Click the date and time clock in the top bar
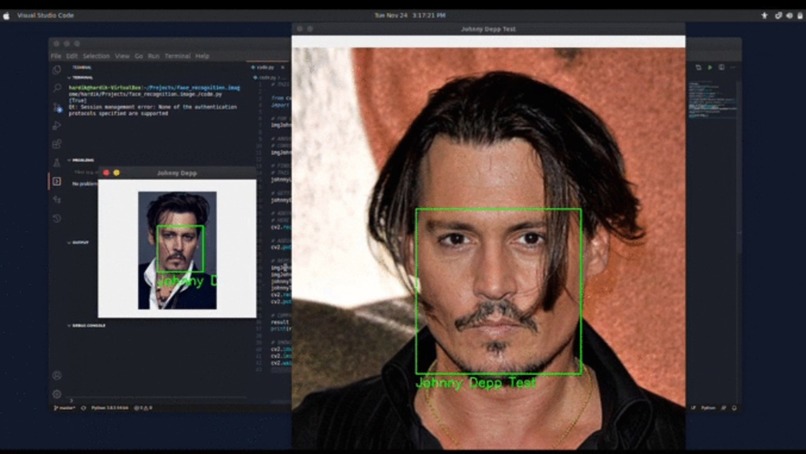Image resolution: width=806 pixels, height=454 pixels. pyautogui.click(x=410, y=16)
